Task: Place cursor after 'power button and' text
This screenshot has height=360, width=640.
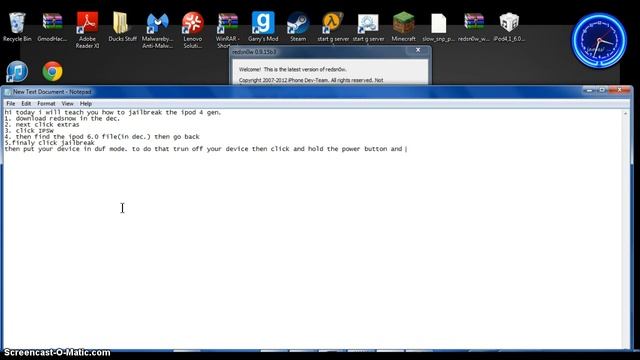Action: (405, 149)
